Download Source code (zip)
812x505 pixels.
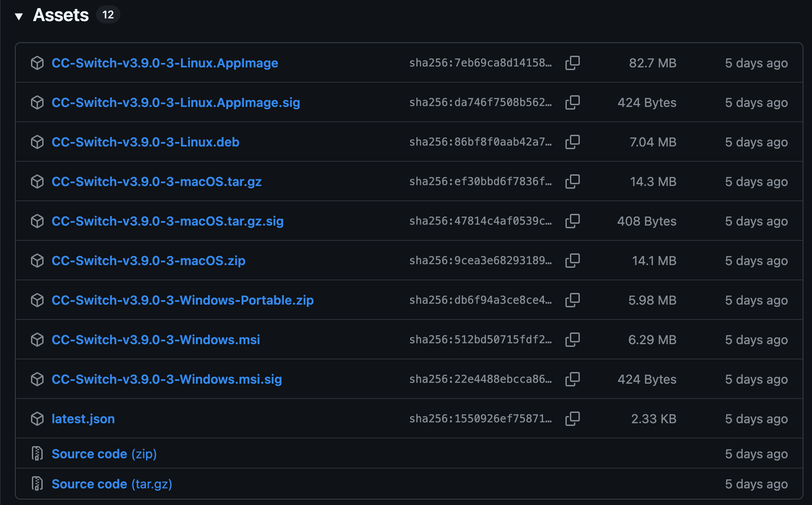pyautogui.click(x=104, y=454)
